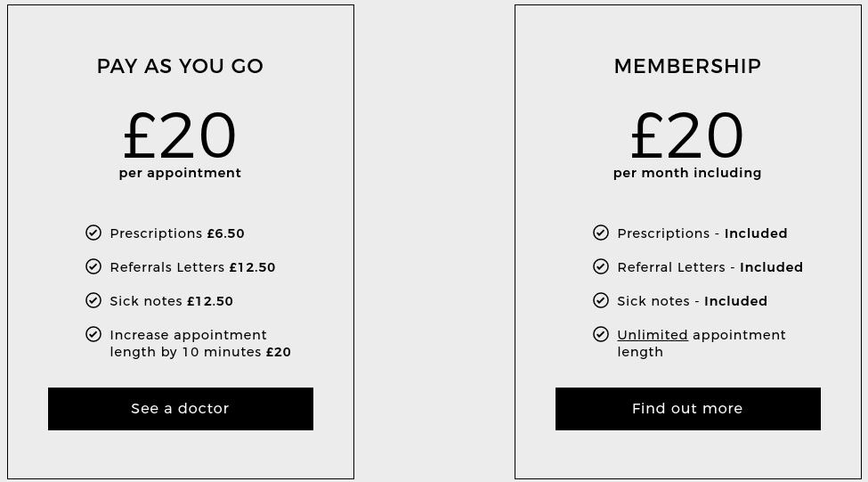Open the underlined Unlimited link

tap(653, 335)
